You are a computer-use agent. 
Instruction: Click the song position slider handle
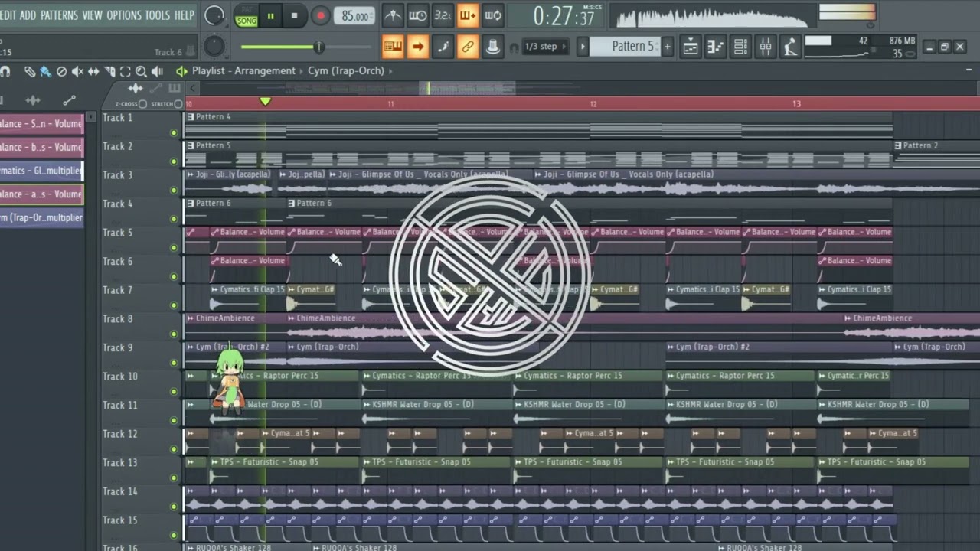pyautogui.click(x=319, y=47)
